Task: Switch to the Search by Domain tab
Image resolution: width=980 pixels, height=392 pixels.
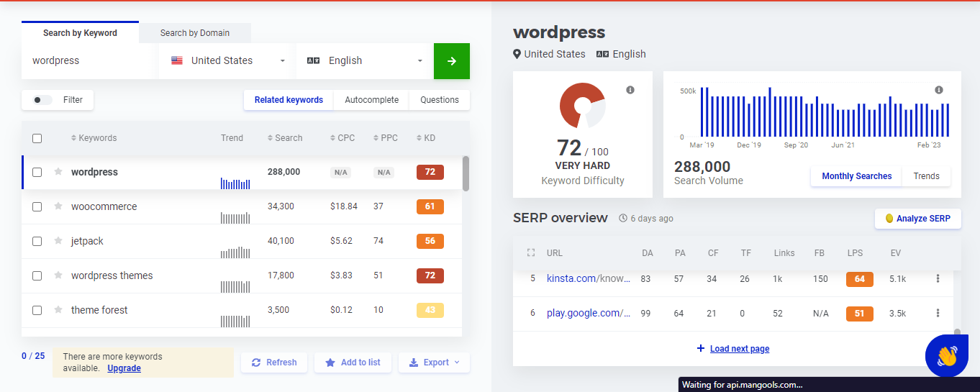Action: (x=195, y=33)
